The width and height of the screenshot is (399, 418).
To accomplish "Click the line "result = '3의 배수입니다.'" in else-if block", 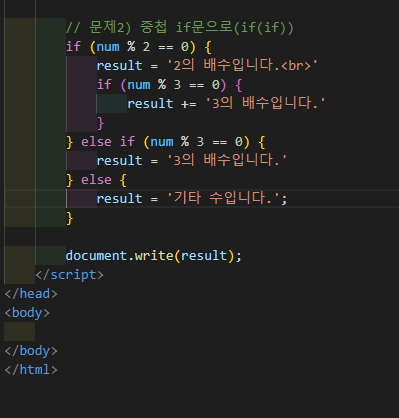I will click(192, 161).
